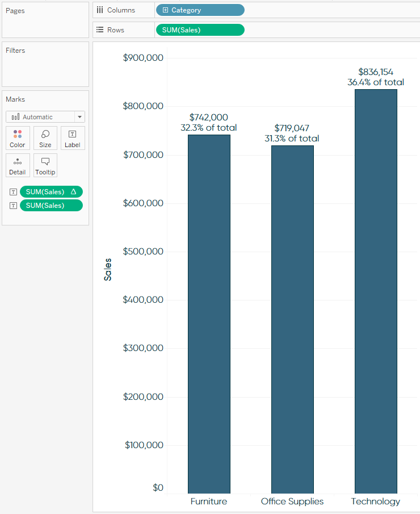
Task: Select the SUM(Sales) pill with delta in Marks
Action: point(51,192)
